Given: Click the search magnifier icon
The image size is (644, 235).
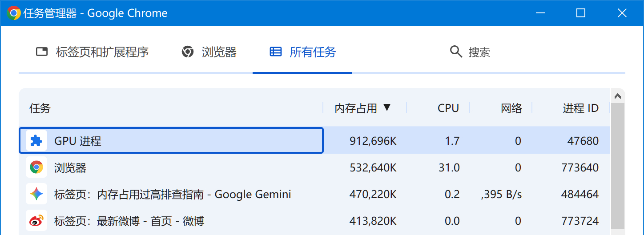Looking at the screenshot, I should 456,52.
